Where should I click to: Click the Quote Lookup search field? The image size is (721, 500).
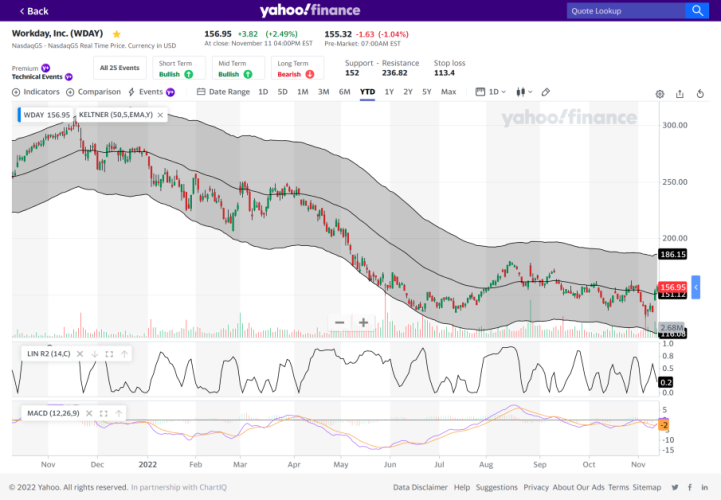pyautogui.click(x=626, y=11)
